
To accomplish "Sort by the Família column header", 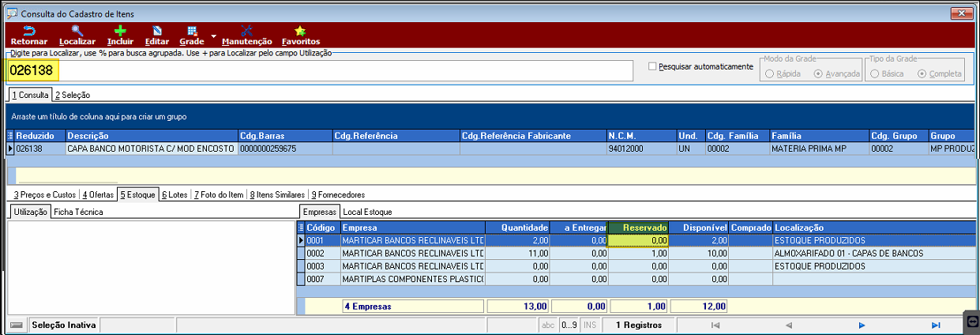I will pyautogui.click(x=819, y=136).
